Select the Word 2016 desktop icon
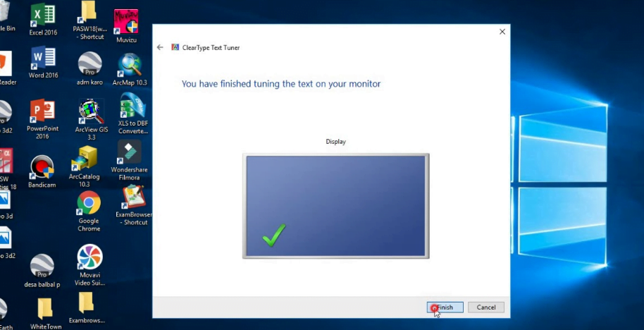Image resolution: width=644 pixels, height=330 pixels. [43, 61]
